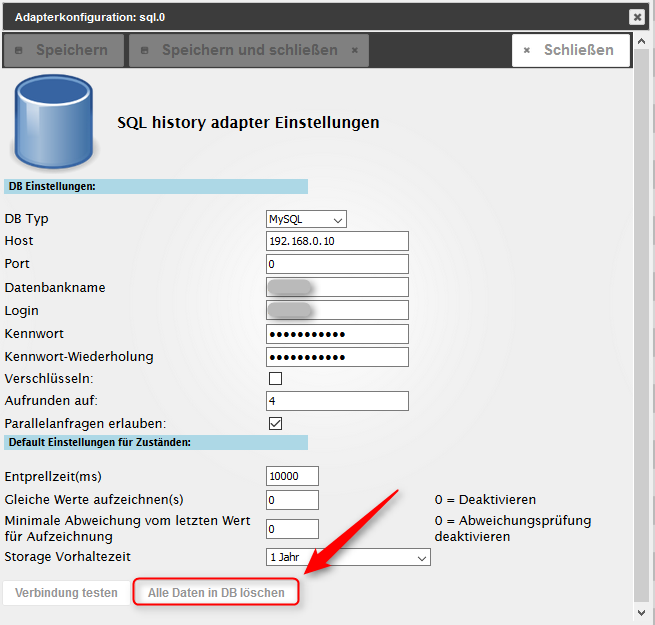655x625 pixels.
Task: Click the Kennwort-Wiederholung password field
Action: pos(337,357)
